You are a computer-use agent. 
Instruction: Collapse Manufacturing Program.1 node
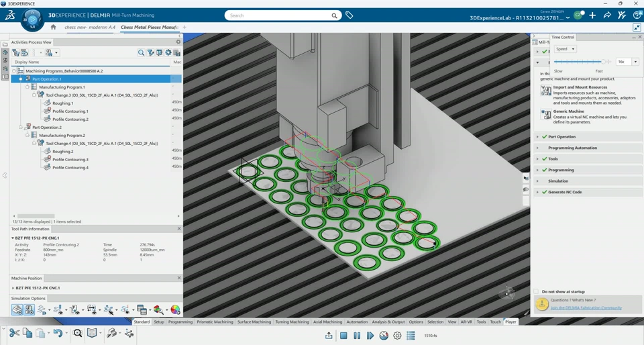[27, 87]
